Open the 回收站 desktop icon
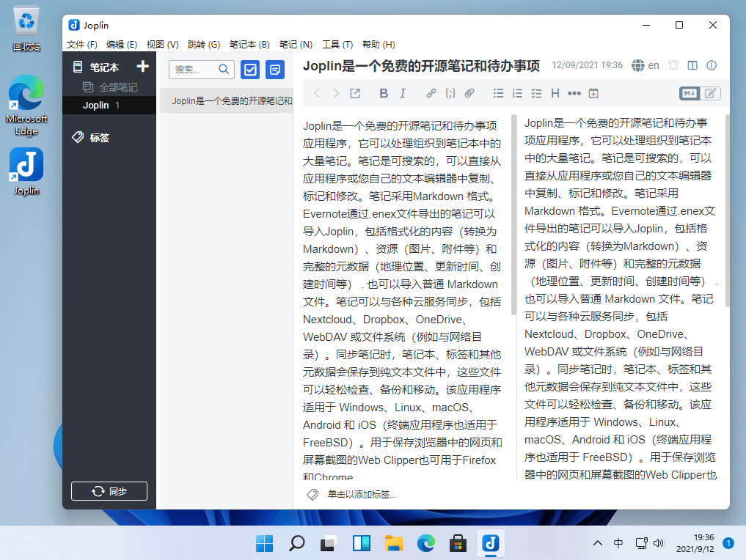The image size is (746, 560). pyautogui.click(x=26, y=29)
